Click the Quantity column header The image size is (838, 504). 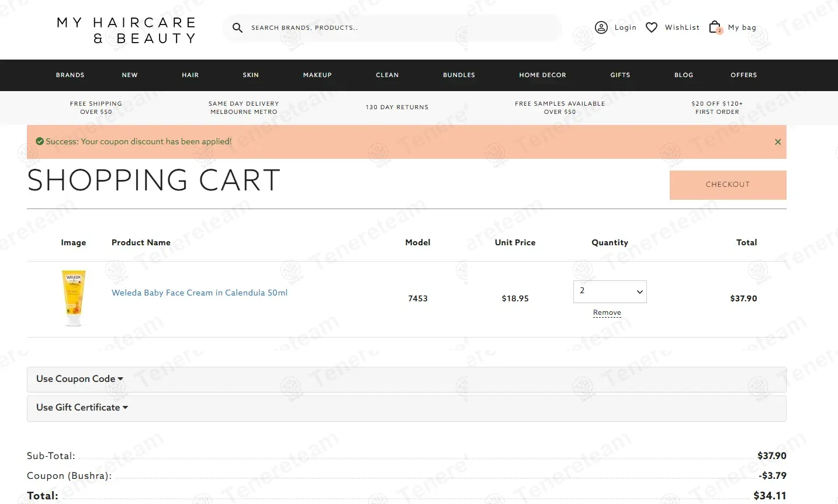coord(610,242)
